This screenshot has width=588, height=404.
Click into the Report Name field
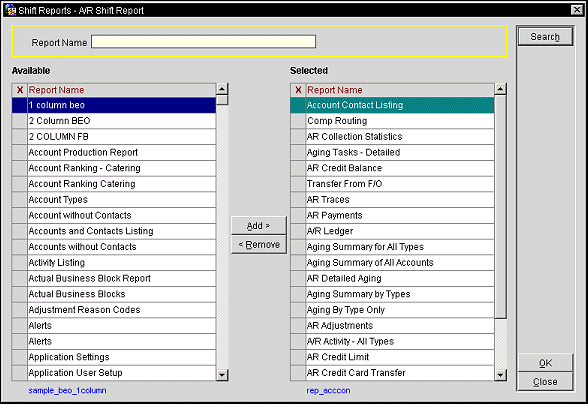203,42
